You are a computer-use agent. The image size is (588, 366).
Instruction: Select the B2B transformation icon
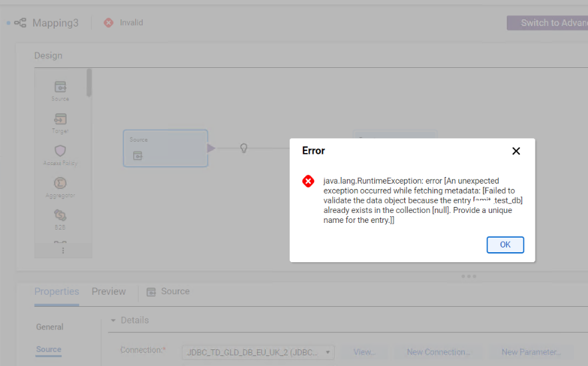point(60,215)
